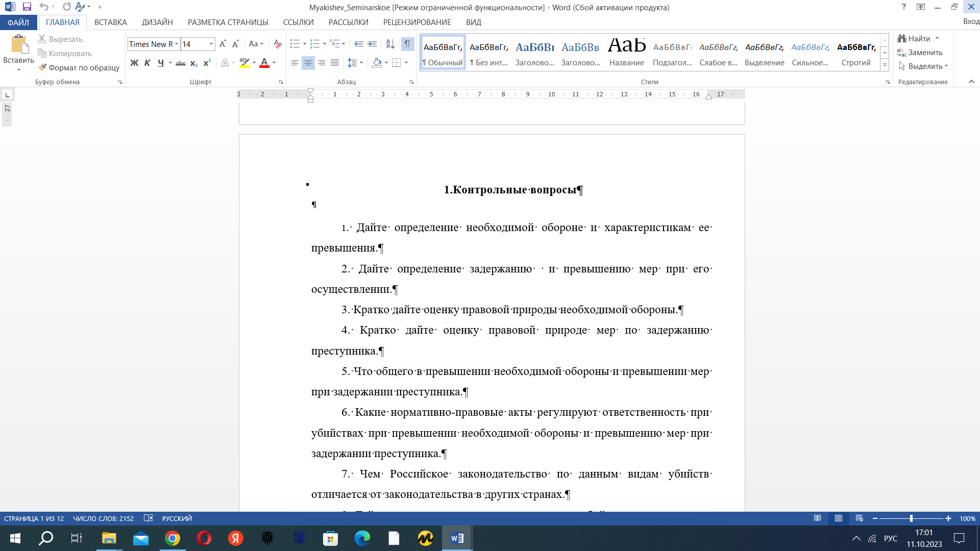Click Вход sign-in link
980x551 pixels.
[x=971, y=21]
